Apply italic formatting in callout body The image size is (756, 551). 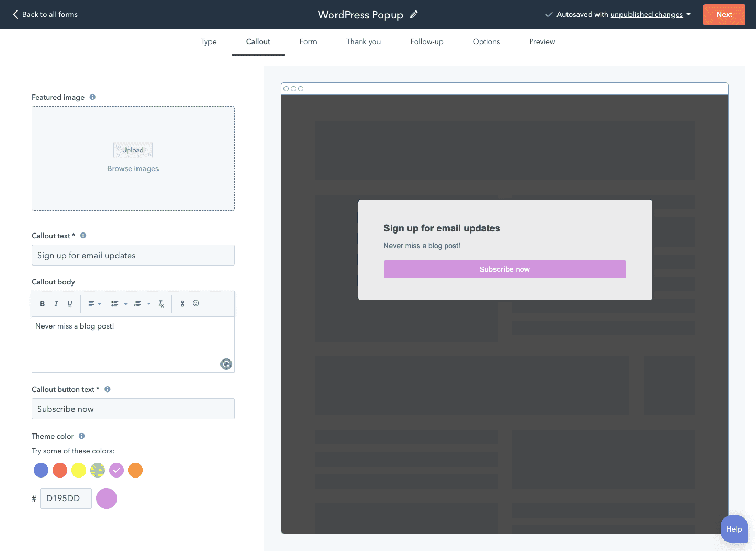coord(56,304)
